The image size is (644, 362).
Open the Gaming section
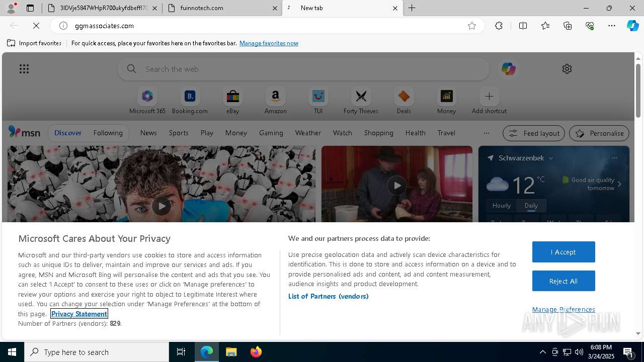[x=271, y=133]
